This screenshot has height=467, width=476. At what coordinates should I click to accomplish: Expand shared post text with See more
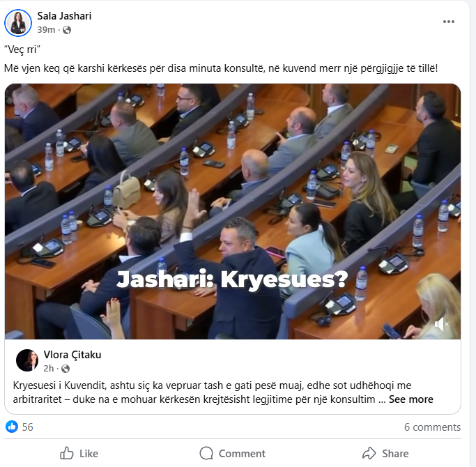410,399
